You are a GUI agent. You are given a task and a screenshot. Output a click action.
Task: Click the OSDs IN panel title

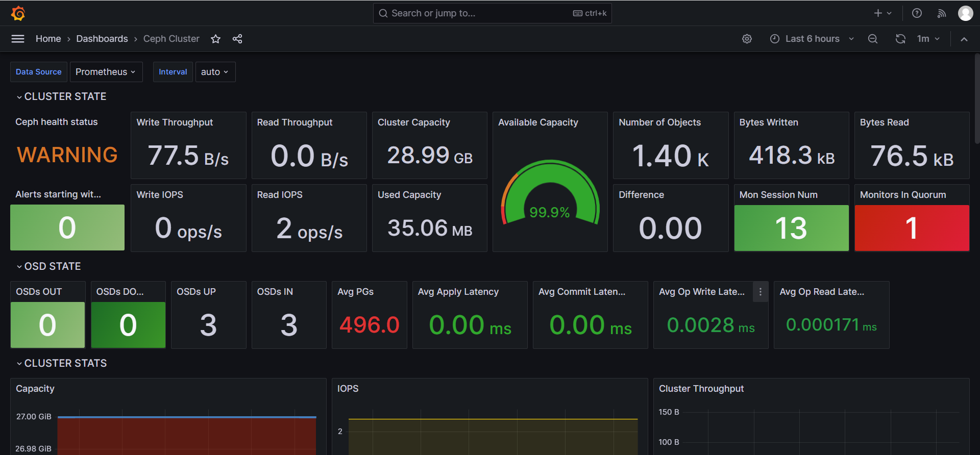pyautogui.click(x=275, y=292)
